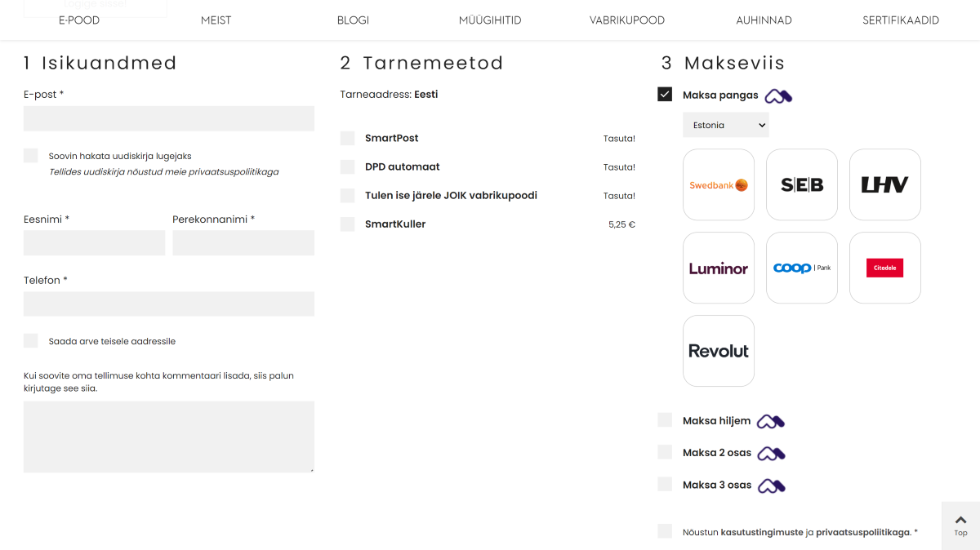Open VABRIKUPOOD in navigation
Image resolution: width=980 pixels, height=550 pixels.
click(x=627, y=20)
